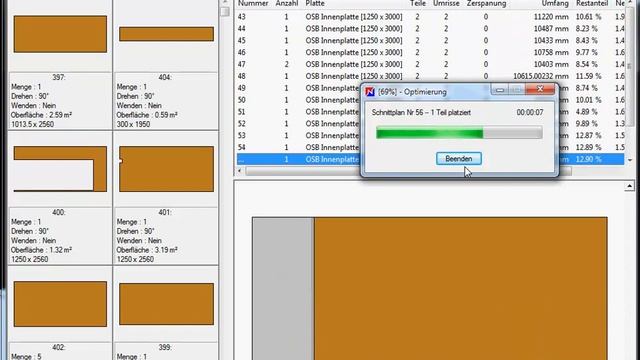Select row number 43 in cutting plan list
This screenshot has width=640, height=360.
click(x=430, y=17)
